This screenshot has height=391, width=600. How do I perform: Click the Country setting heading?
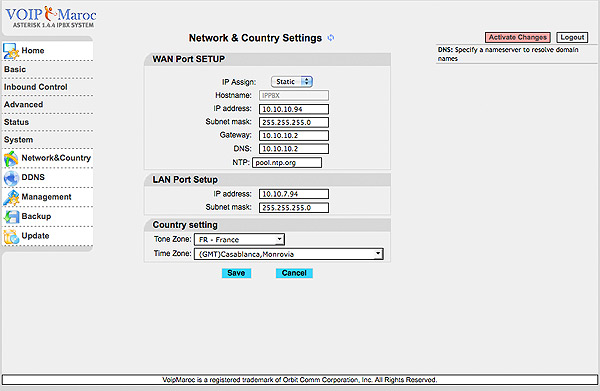[185, 225]
